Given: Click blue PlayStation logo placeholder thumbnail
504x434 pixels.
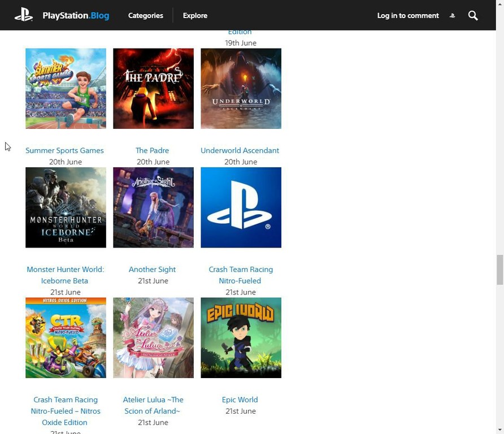Looking at the screenshot, I should (x=241, y=207).
